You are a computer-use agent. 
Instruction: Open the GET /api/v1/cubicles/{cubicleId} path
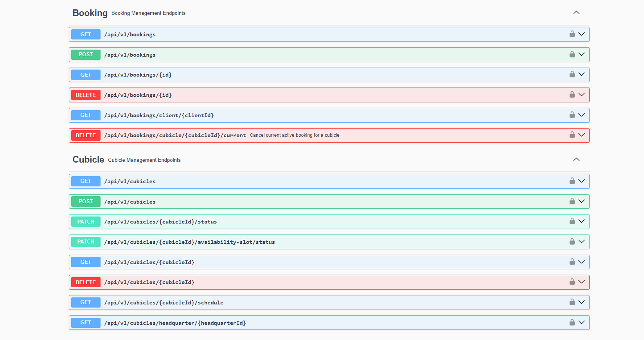pyautogui.click(x=149, y=262)
